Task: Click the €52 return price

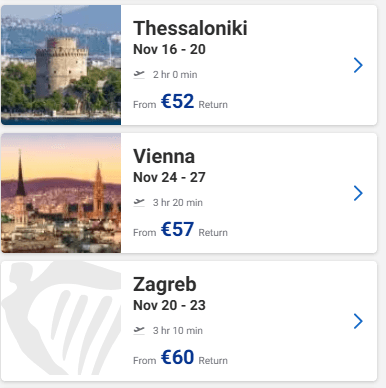Action: [177, 101]
